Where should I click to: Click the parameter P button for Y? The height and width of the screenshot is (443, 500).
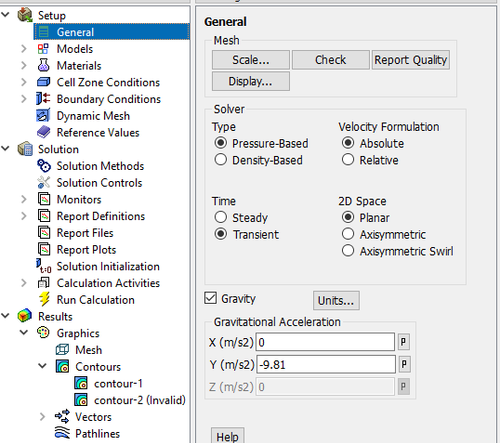click(x=404, y=364)
